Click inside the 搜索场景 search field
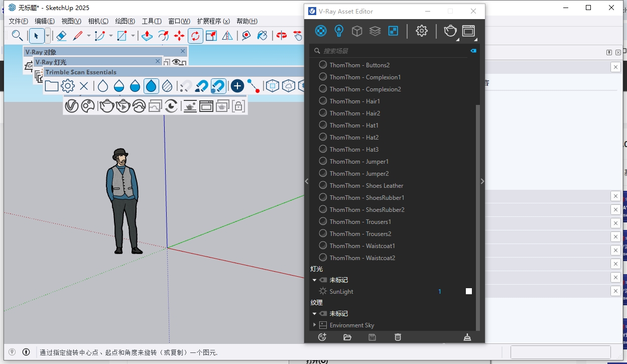Viewport: 627px width, 364px height. [392, 51]
